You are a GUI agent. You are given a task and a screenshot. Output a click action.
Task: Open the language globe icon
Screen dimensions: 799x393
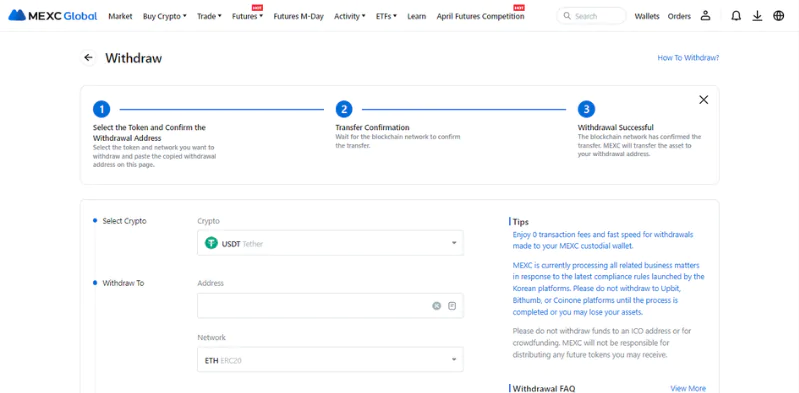click(x=779, y=16)
